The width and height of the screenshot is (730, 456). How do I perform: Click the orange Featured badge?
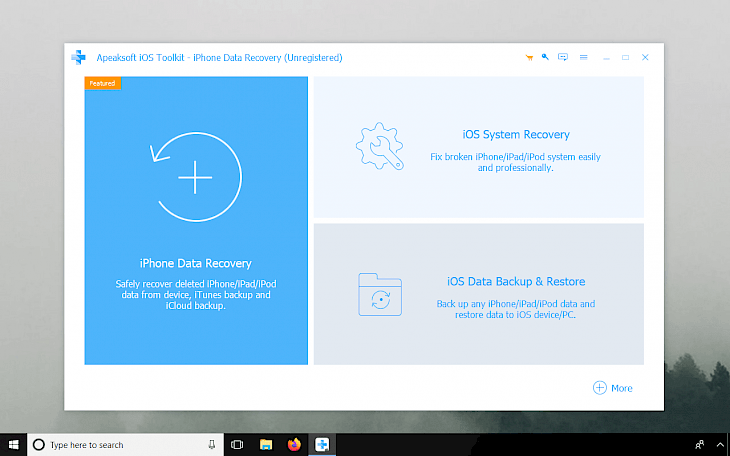click(x=102, y=83)
